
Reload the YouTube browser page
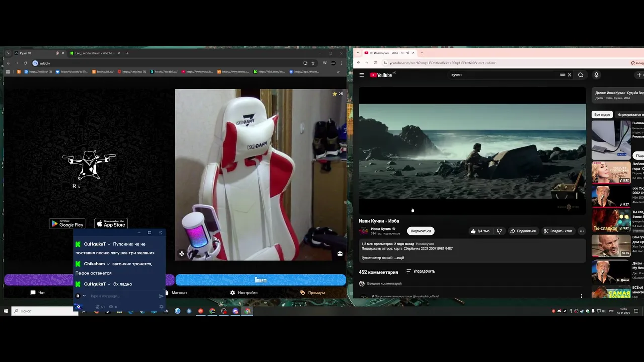pyautogui.click(x=375, y=63)
